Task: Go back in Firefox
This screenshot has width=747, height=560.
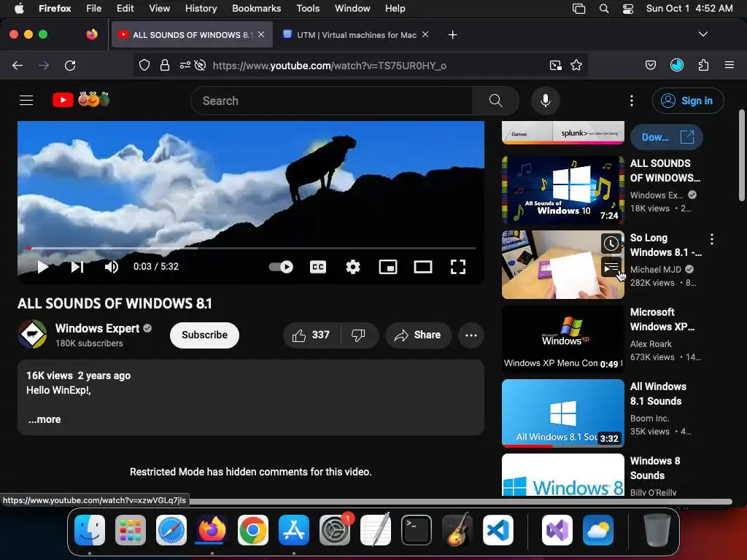Action: click(x=18, y=66)
